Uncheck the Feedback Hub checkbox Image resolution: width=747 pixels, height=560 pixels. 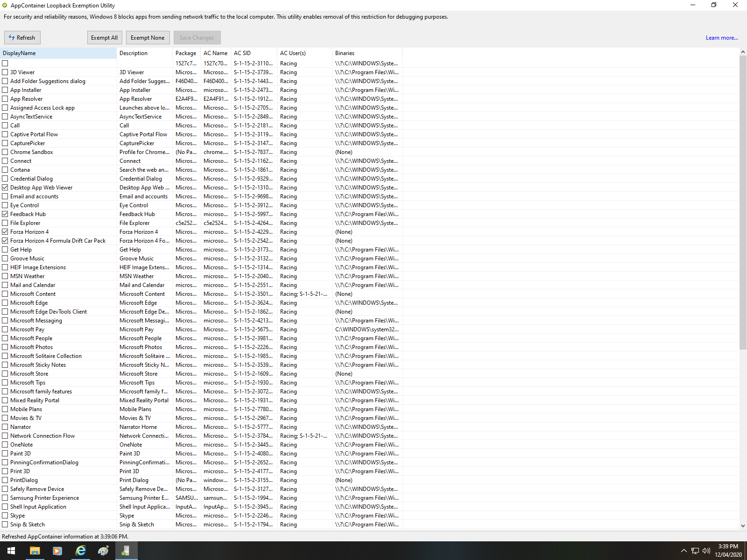coord(5,214)
